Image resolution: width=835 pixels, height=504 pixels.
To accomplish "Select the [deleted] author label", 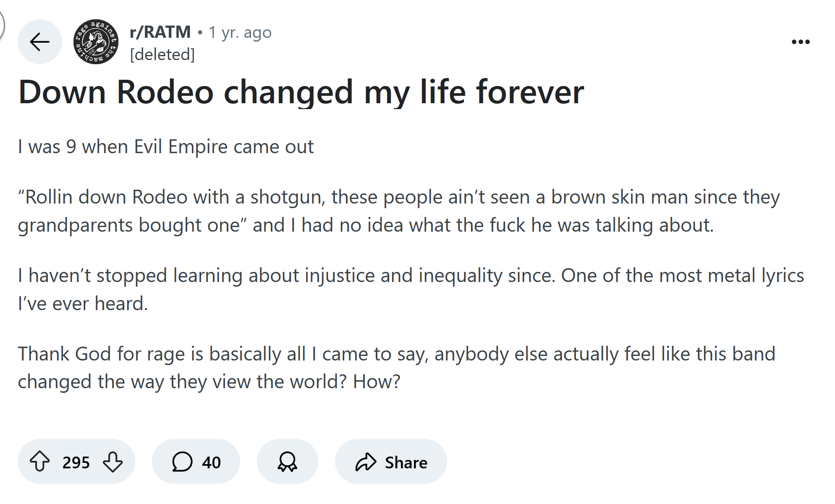I will pos(162,54).
